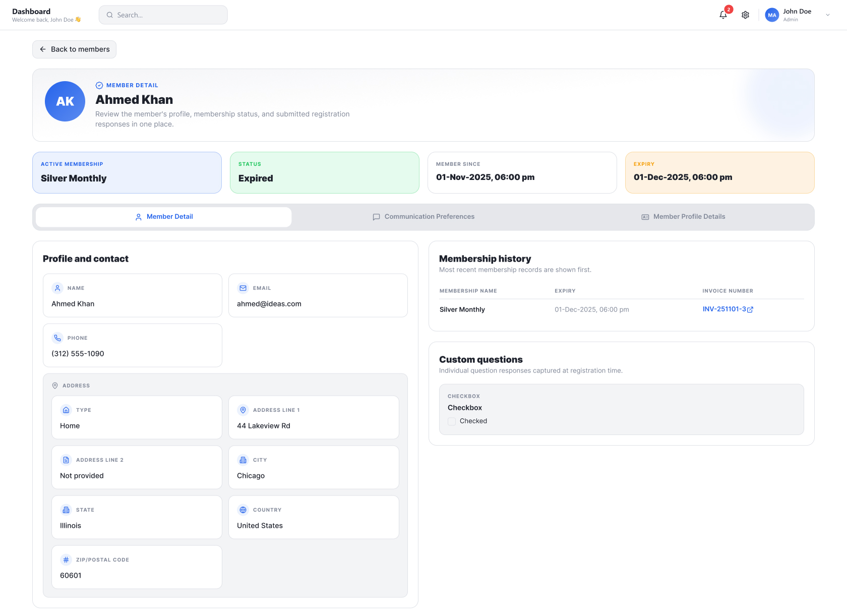Click the external link icon beside INV-251101-3
This screenshot has width=847, height=616.
[750, 310]
